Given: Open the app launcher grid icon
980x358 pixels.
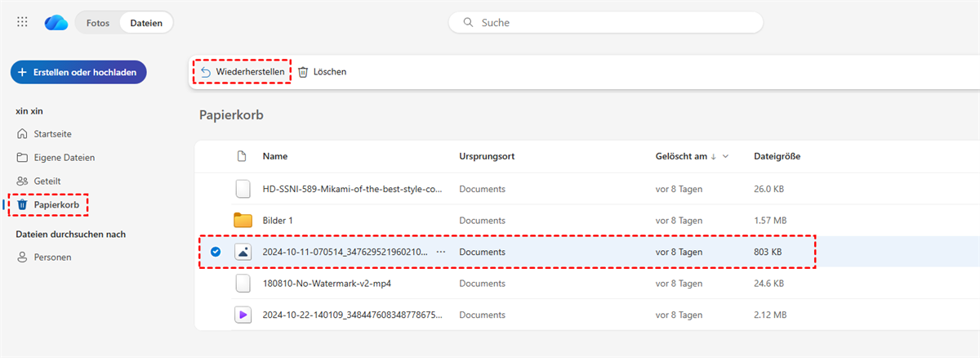Looking at the screenshot, I should click(22, 22).
